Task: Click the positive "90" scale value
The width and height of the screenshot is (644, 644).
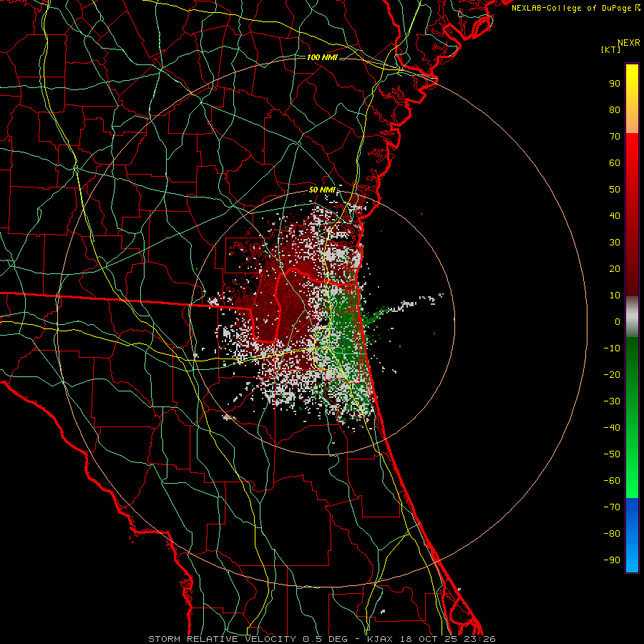Action: tap(615, 84)
